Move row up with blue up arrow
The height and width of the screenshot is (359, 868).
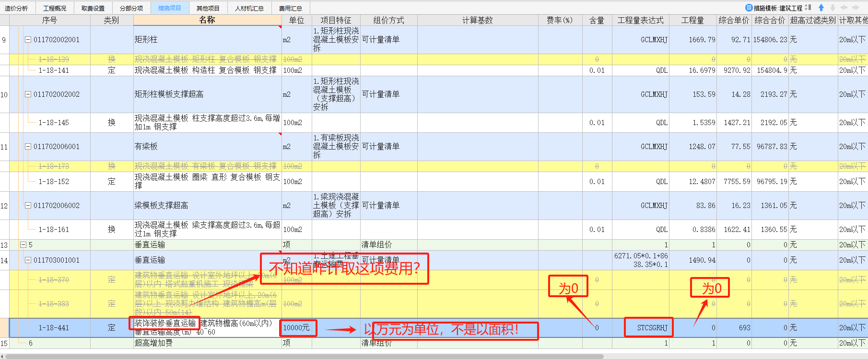(x=821, y=8)
